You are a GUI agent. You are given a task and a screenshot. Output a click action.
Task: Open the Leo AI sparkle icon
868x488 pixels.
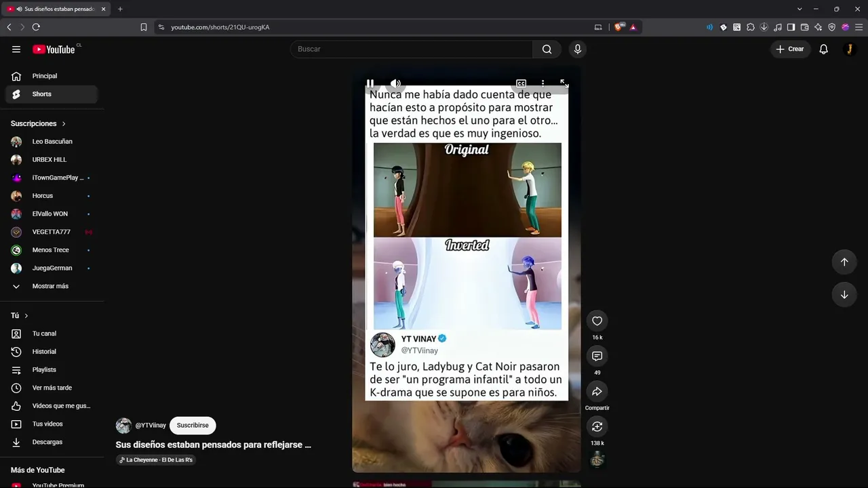point(818,27)
